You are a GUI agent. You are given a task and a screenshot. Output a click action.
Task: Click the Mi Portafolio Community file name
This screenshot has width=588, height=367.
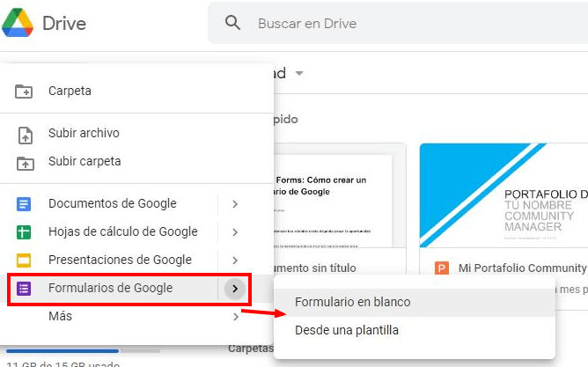pos(522,268)
